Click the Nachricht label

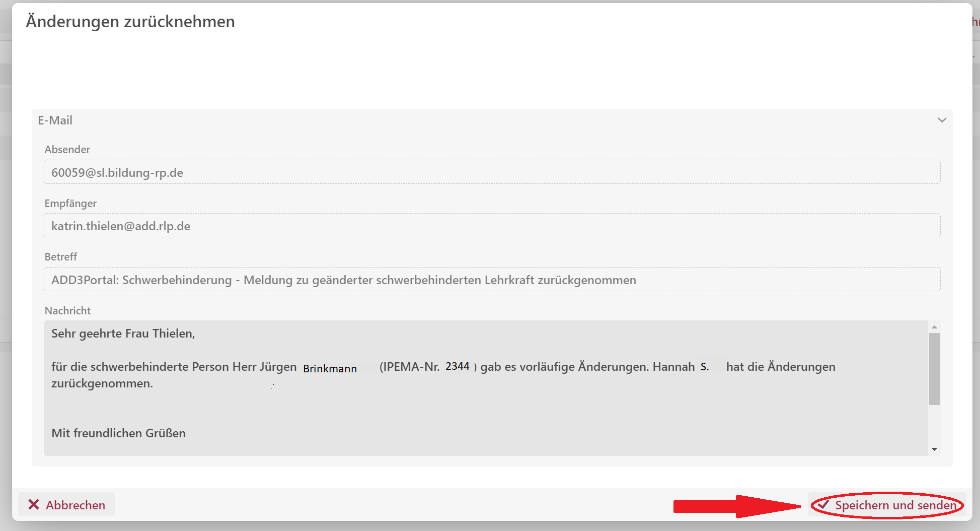(67, 311)
